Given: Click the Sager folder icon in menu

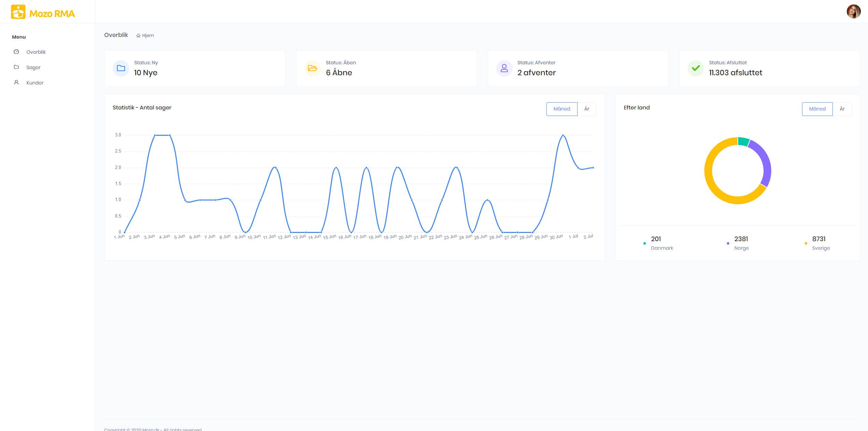Looking at the screenshot, I should click(x=16, y=67).
